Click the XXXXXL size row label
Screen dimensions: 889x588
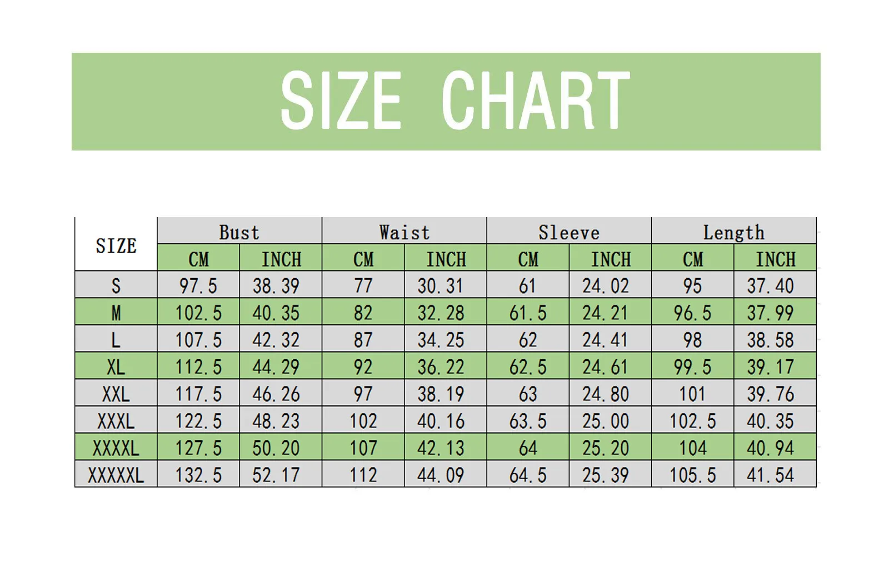(x=116, y=475)
